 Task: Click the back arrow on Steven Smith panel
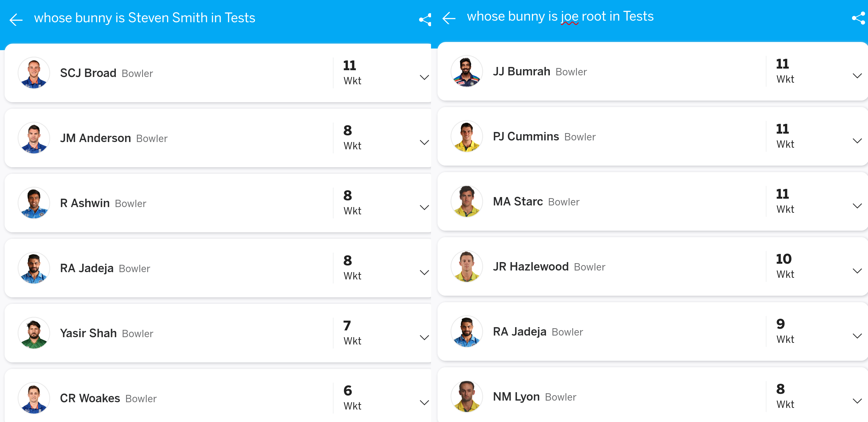pos(16,20)
